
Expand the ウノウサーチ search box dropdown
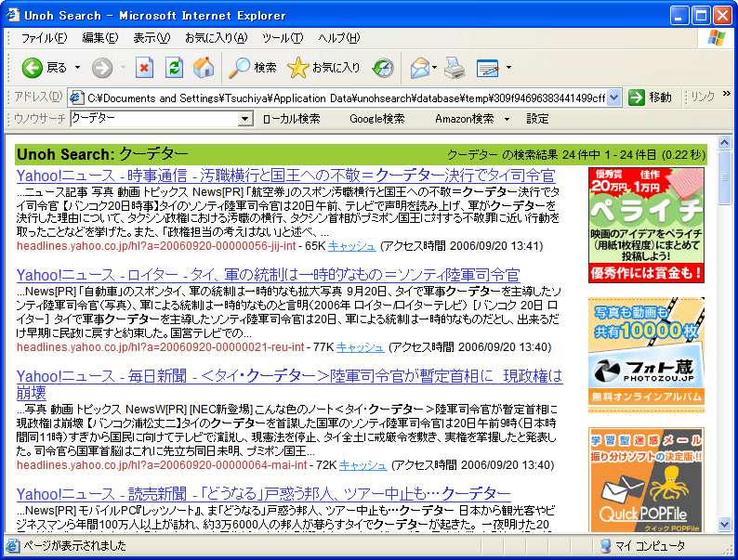[x=244, y=119]
